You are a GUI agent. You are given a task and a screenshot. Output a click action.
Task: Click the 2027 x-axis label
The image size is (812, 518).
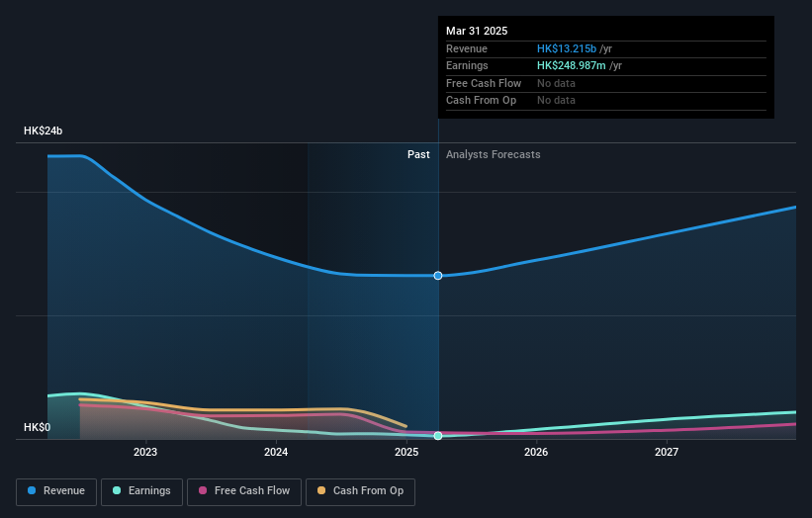(667, 452)
